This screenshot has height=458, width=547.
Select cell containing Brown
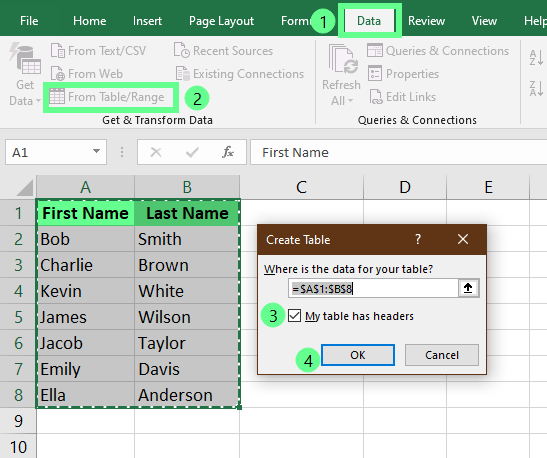[x=187, y=265]
